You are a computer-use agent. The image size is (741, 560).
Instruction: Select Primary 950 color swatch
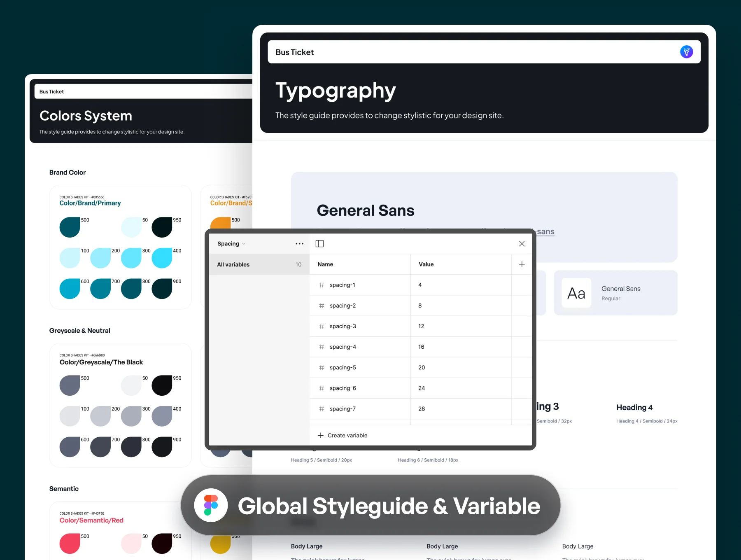(x=162, y=227)
